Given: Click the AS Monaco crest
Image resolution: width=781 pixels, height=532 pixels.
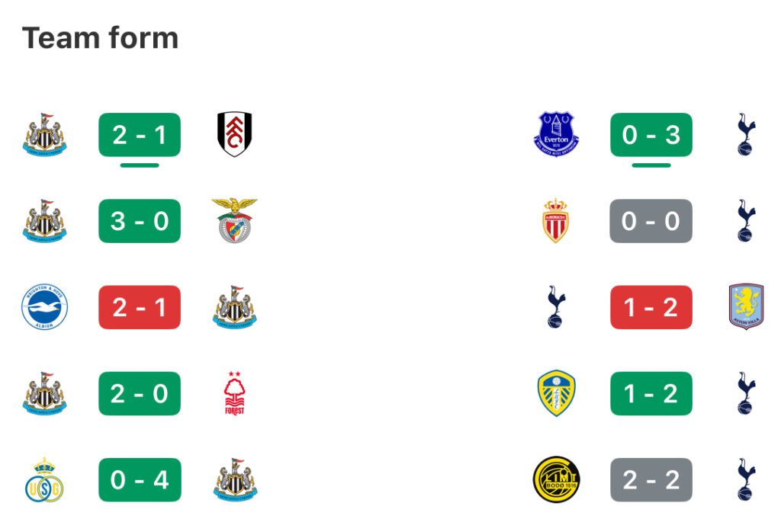Looking at the screenshot, I should pyautogui.click(x=556, y=221).
